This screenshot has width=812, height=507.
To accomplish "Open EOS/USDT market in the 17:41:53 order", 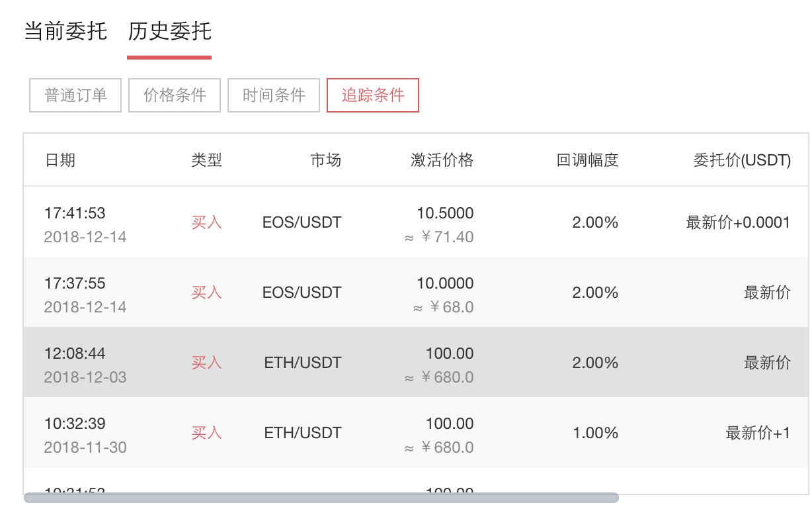I will point(302,222).
